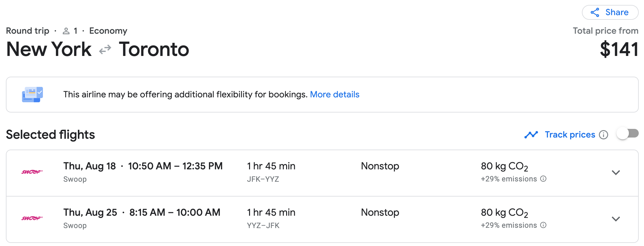Image resolution: width=644 pixels, height=246 pixels.
Task: Expand the Aug 18 departing flight details
Action: click(x=616, y=172)
